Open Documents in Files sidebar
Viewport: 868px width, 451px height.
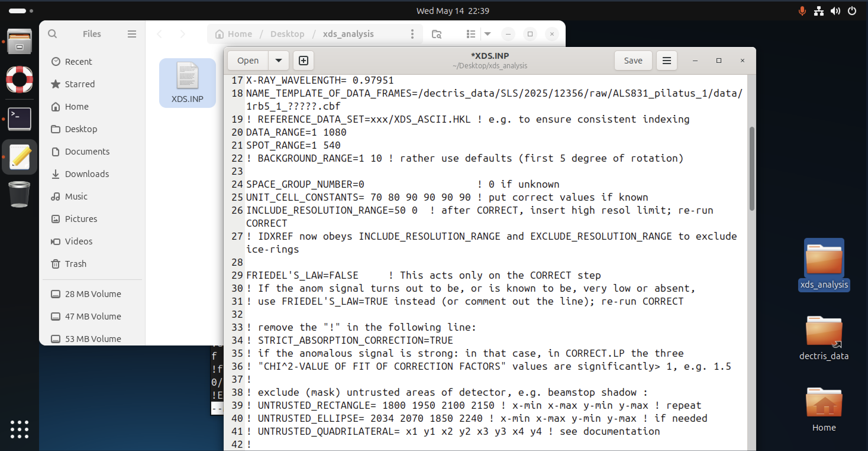coord(92,151)
